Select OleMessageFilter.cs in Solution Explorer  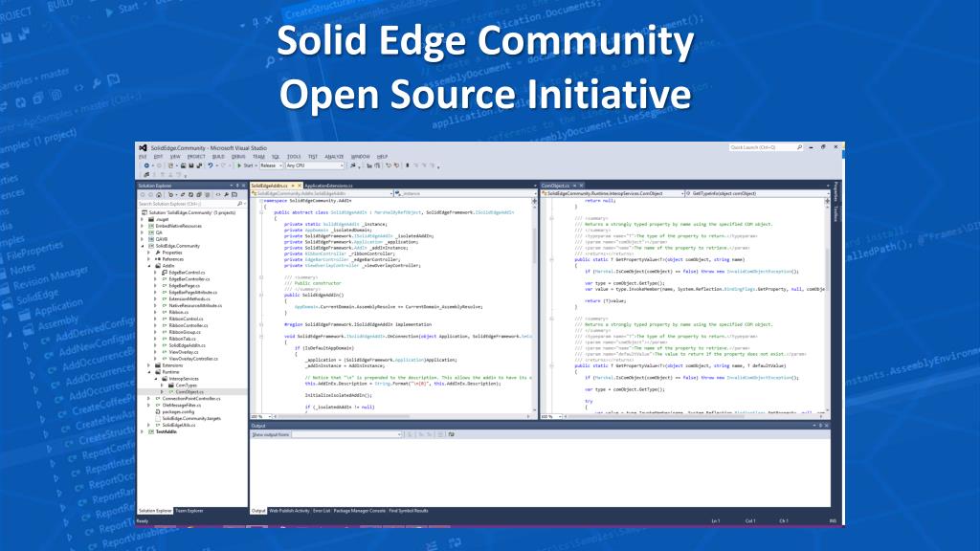[182, 406]
